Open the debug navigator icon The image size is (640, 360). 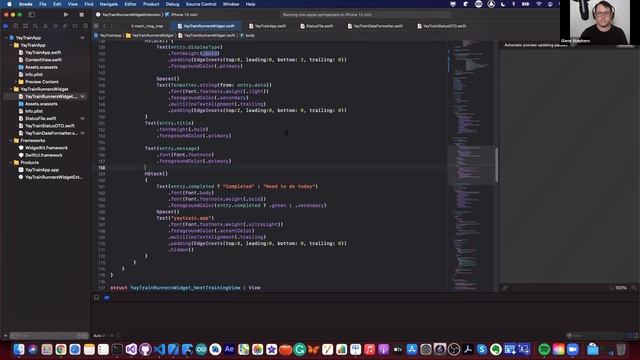[x=65, y=26]
